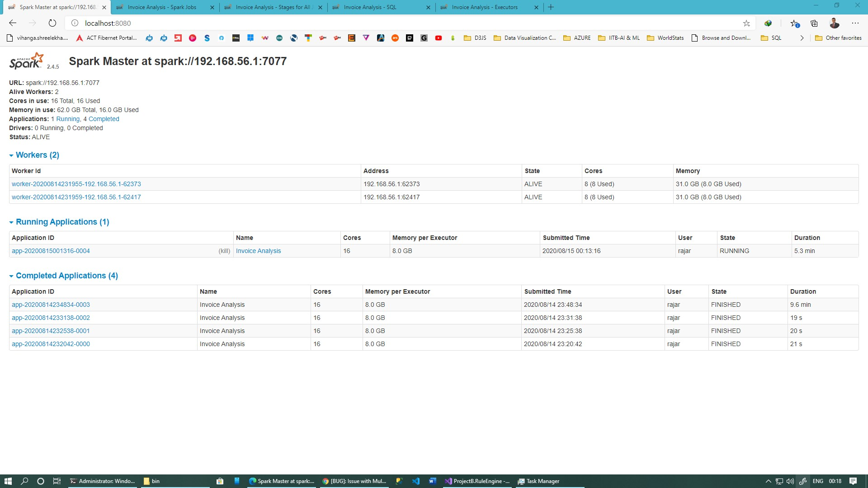Open Windows Search magnifier icon
The height and width of the screenshot is (488, 868).
pos(24,481)
